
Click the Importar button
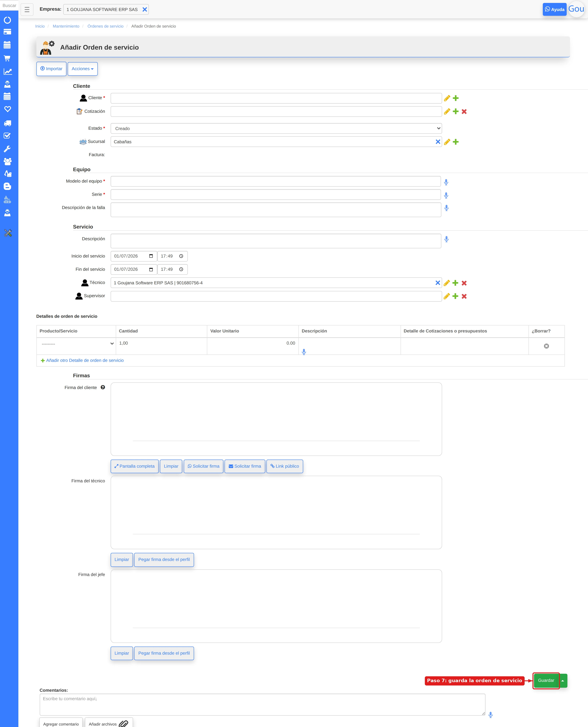51,69
